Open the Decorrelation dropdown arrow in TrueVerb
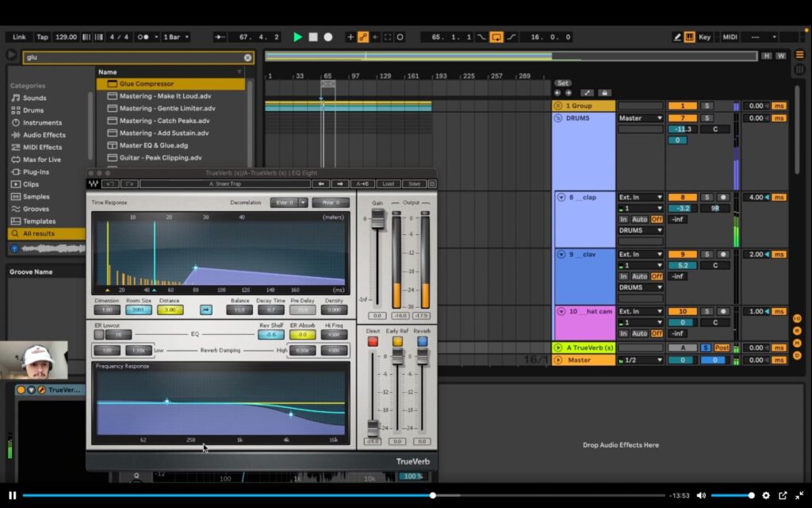 (303, 202)
